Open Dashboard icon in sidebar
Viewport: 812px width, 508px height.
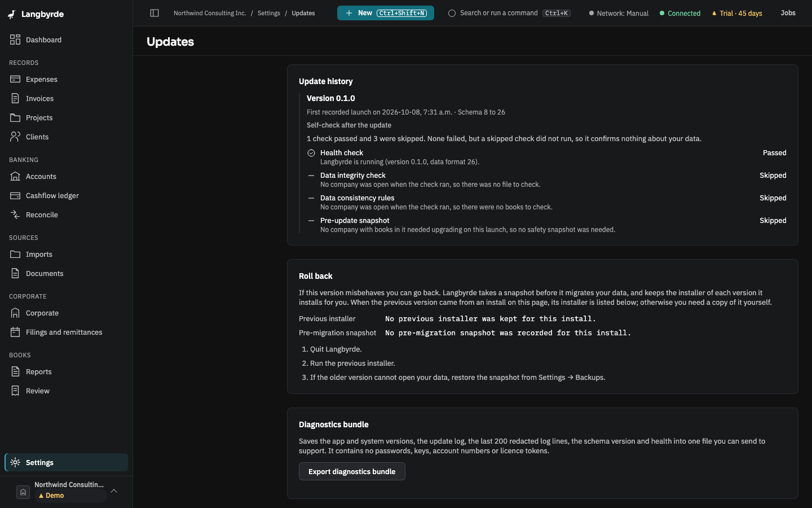pyautogui.click(x=15, y=40)
